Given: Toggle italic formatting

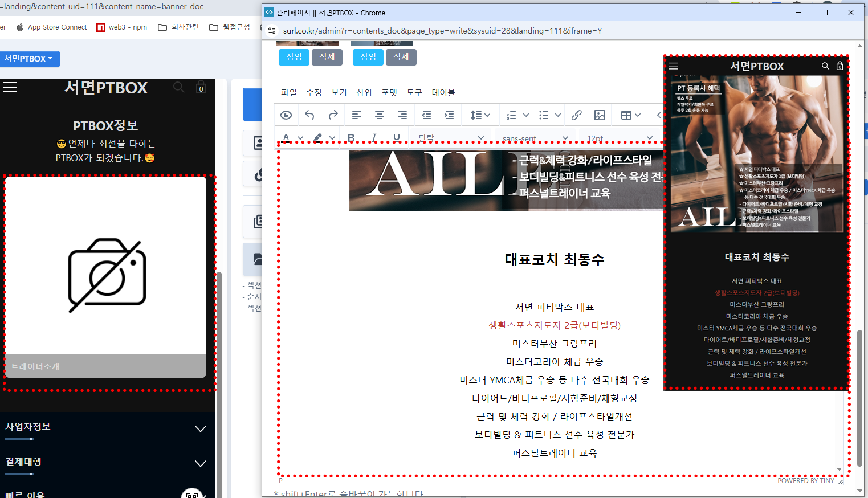Looking at the screenshot, I should click(374, 138).
